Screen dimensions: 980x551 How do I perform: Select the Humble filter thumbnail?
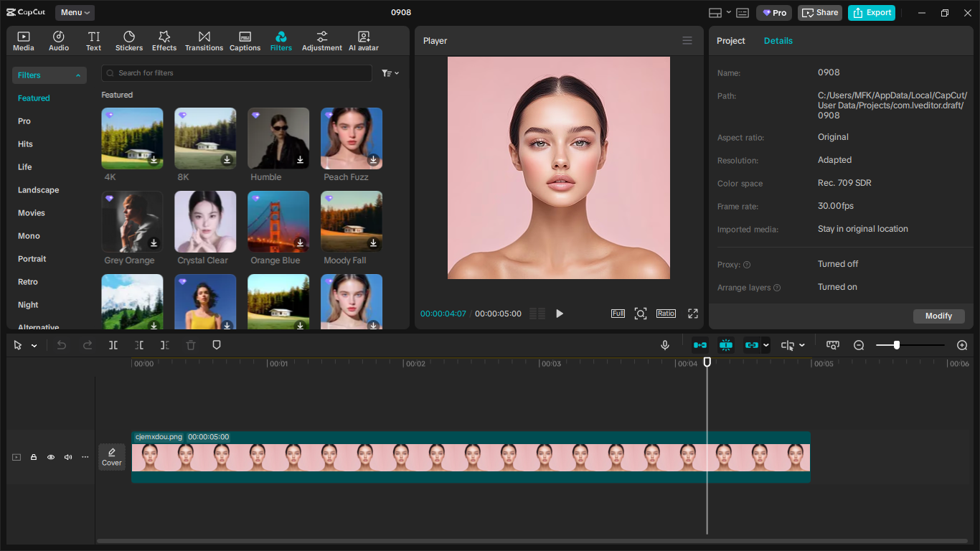tap(278, 138)
